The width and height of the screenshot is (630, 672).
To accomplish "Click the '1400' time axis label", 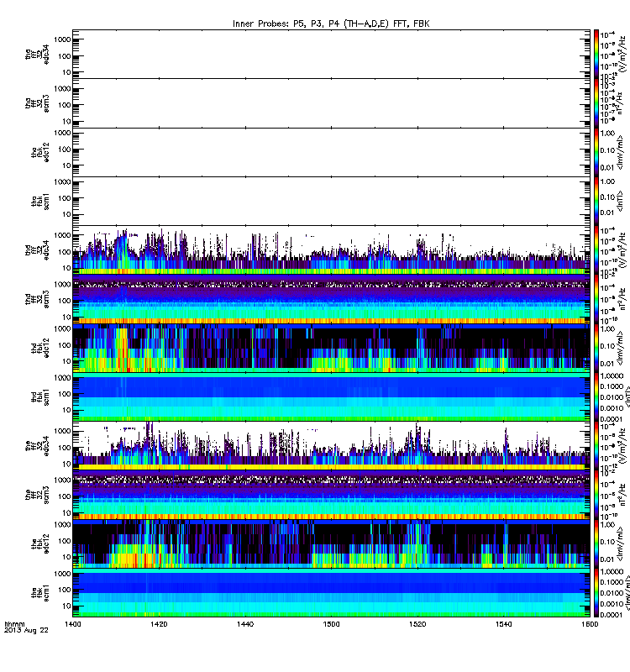I will [x=72, y=624].
